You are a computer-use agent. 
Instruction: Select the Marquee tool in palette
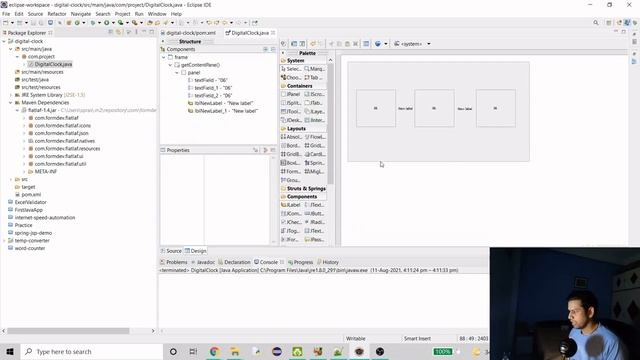point(315,69)
